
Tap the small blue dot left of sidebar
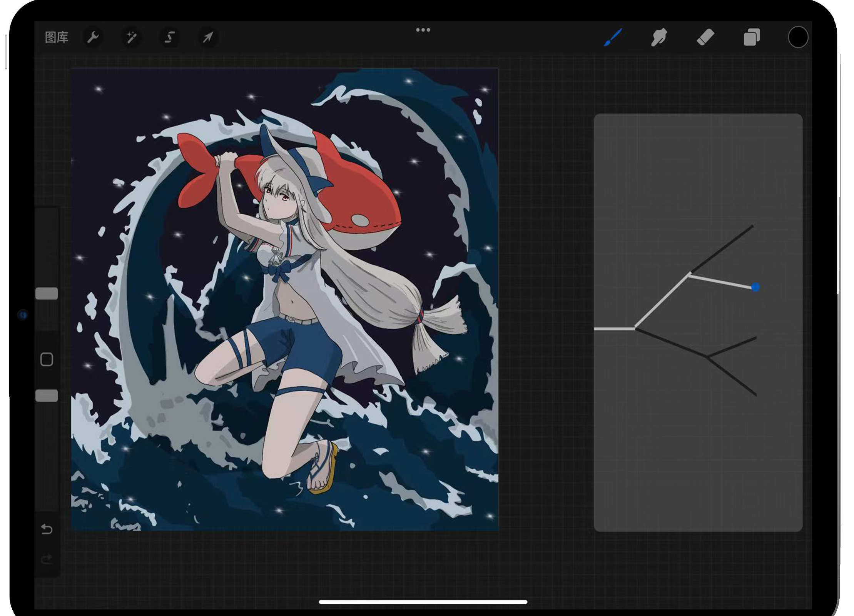click(x=23, y=315)
